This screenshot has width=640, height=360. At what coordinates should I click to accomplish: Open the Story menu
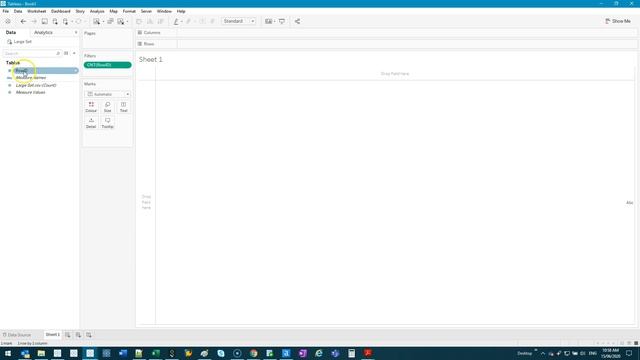click(x=80, y=11)
